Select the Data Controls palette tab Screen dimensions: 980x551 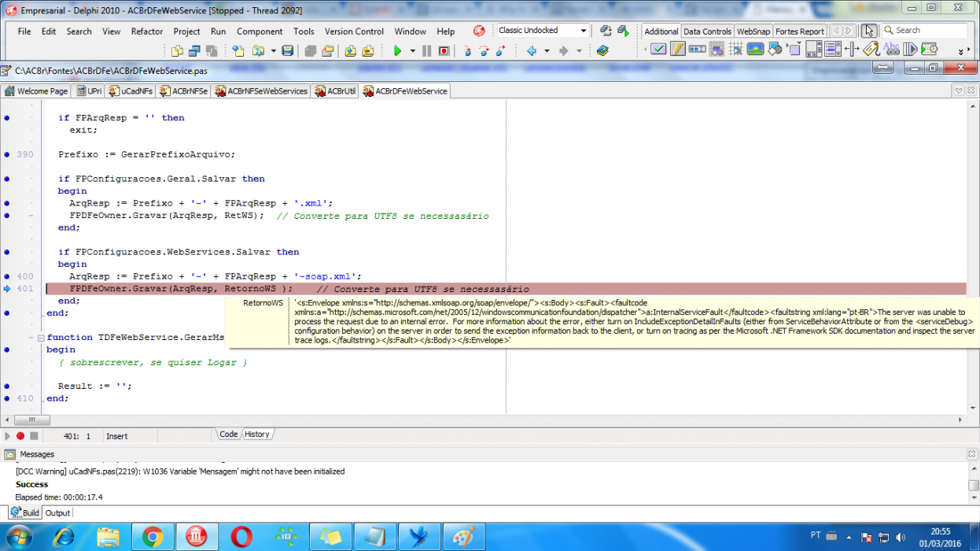tap(707, 31)
